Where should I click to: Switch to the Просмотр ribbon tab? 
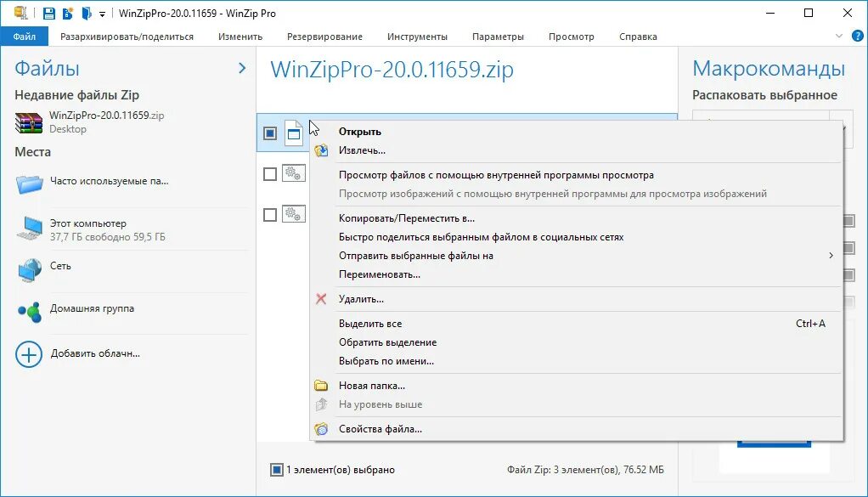[572, 37]
